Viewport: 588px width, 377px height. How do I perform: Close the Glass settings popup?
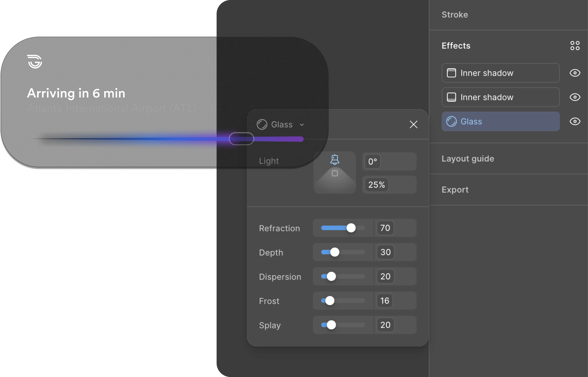pyautogui.click(x=413, y=124)
